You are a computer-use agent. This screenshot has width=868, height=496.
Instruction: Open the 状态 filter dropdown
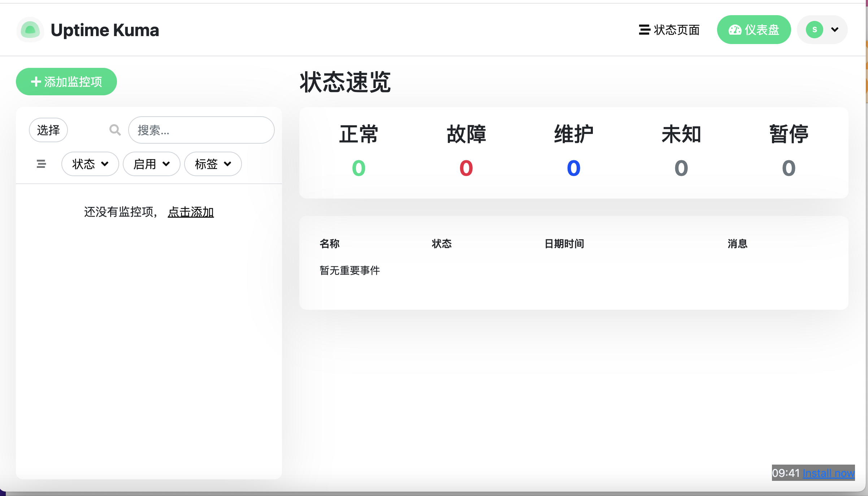pyautogui.click(x=90, y=164)
